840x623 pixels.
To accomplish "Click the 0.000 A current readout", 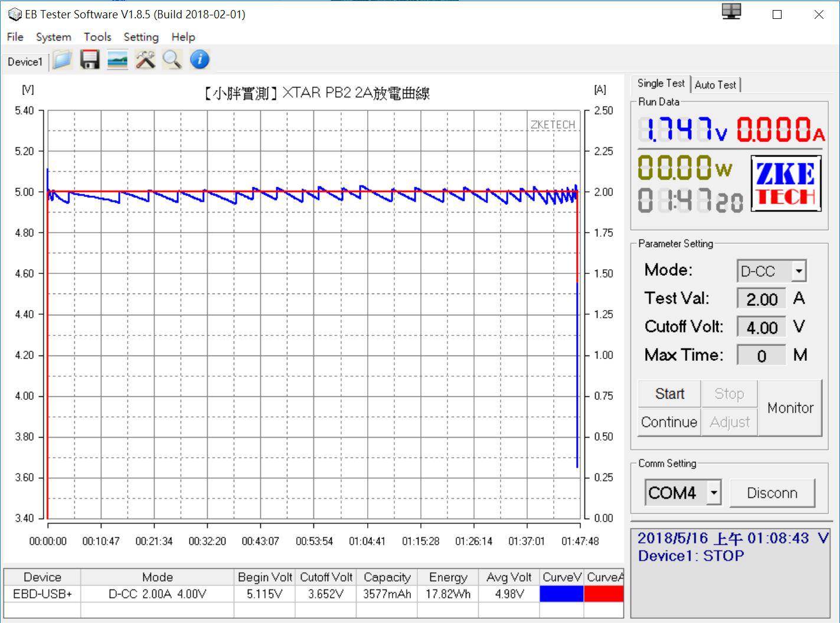I will pos(780,129).
